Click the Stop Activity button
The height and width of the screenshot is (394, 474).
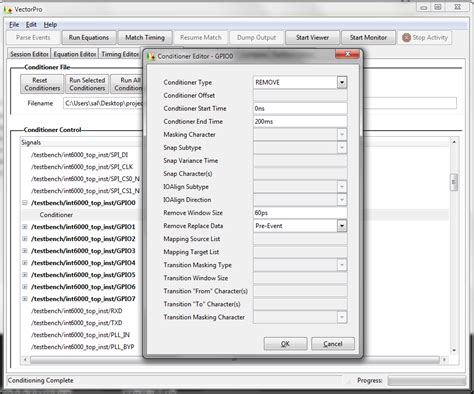coord(425,38)
